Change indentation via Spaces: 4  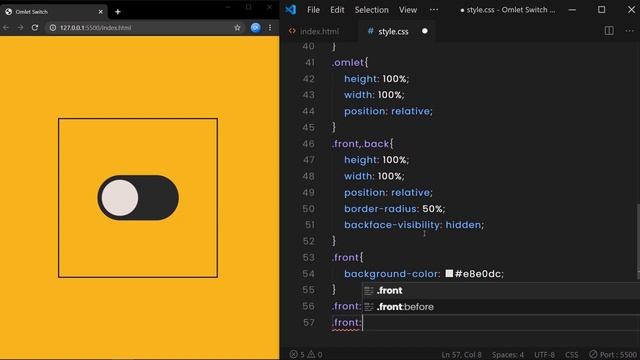(508, 355)
